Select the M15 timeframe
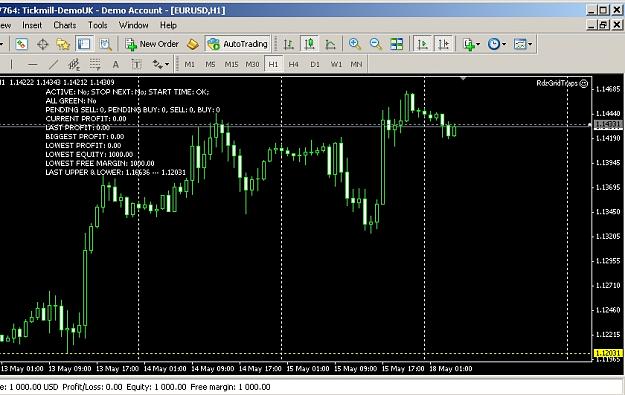The height and width of the screenshot is (395, 625). [x=231, y=64]
